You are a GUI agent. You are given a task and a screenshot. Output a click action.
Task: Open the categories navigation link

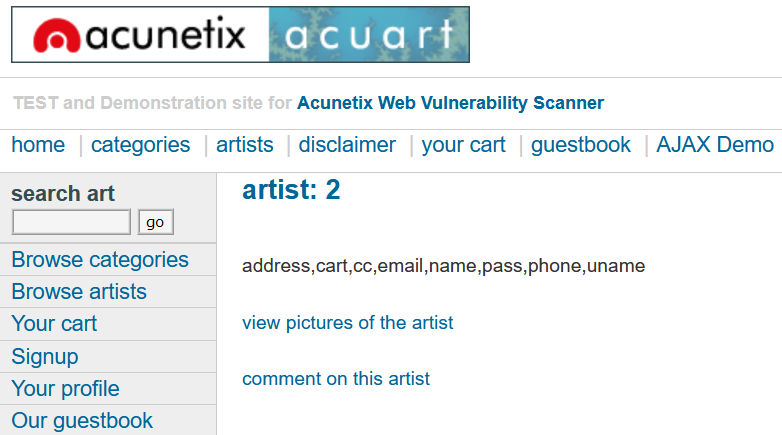[140, 145]
